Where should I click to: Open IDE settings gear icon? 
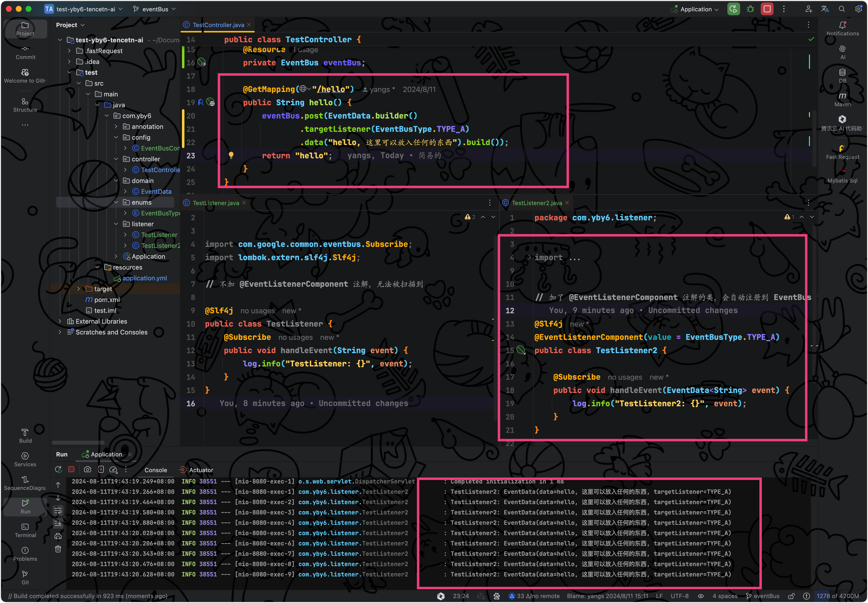pyautogui.click(x=858, y=9)
